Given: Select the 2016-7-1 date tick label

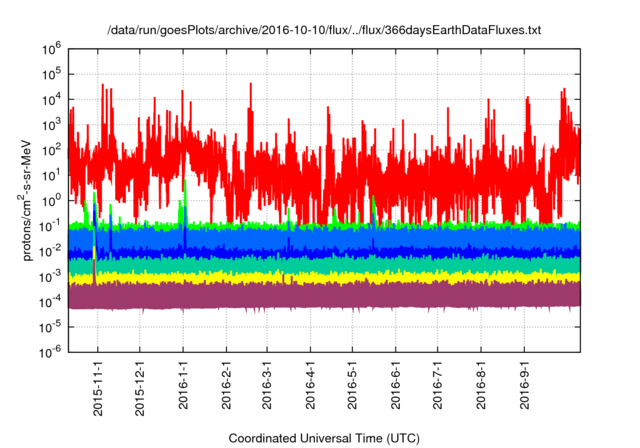Looking at the screenshot, I should coord(438,385).
